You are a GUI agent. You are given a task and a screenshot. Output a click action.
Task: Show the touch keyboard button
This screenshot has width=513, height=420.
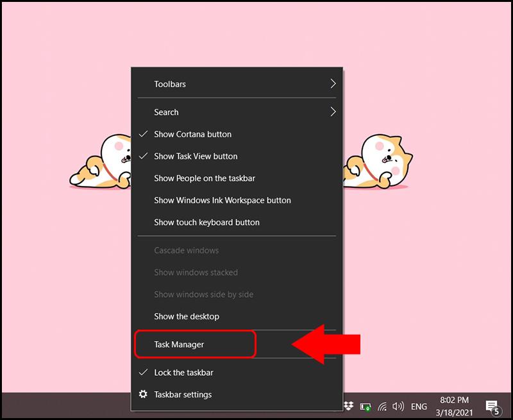[206, 222]
